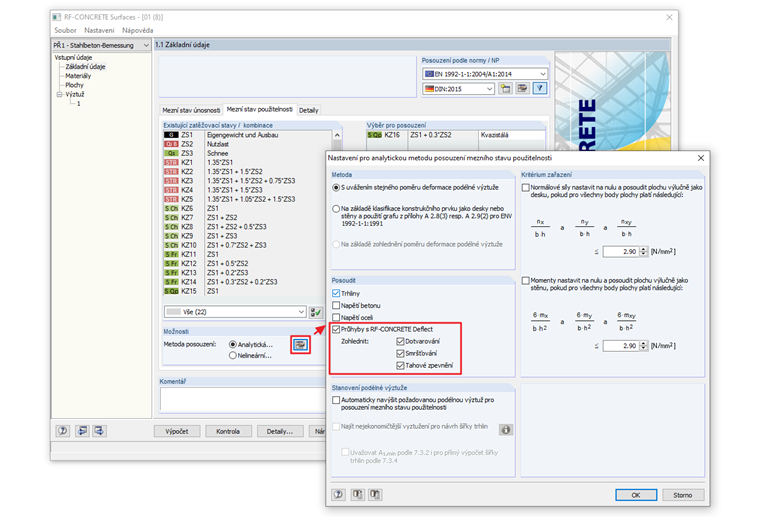The width and height of the screenshot is (760, 517).
Task: Select the Analytická assessment method radio
Action: click(x=233, y=345)
